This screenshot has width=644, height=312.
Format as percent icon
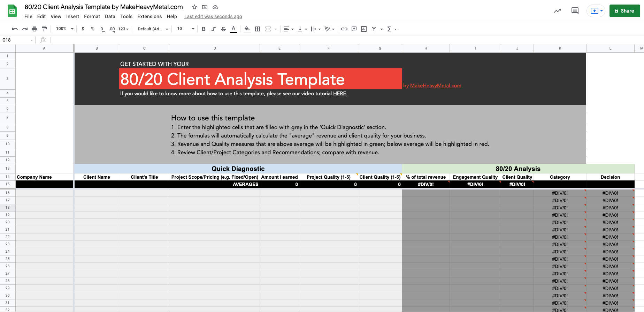[x=93, y=29]
